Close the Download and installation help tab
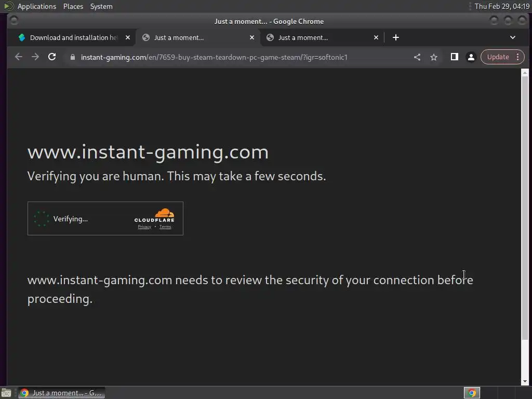 (128, 37)
